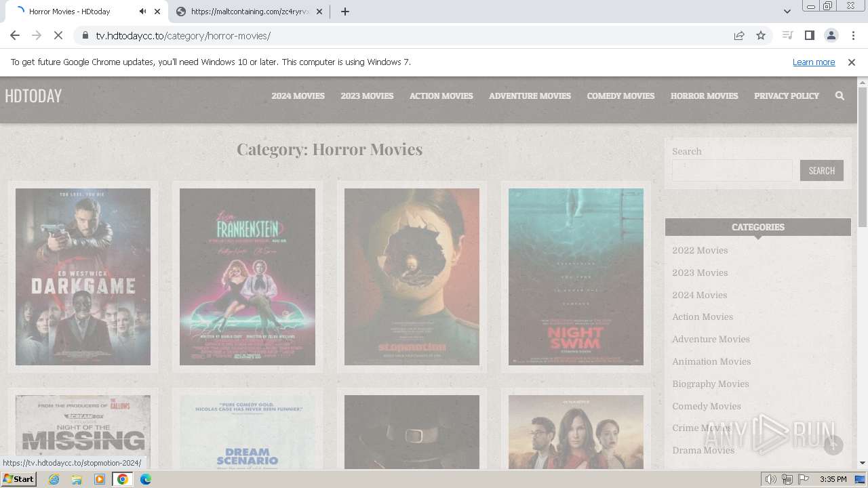Screen dimensions: 868x488
Task: Click the site lock icon
Action: click(85, 35)
